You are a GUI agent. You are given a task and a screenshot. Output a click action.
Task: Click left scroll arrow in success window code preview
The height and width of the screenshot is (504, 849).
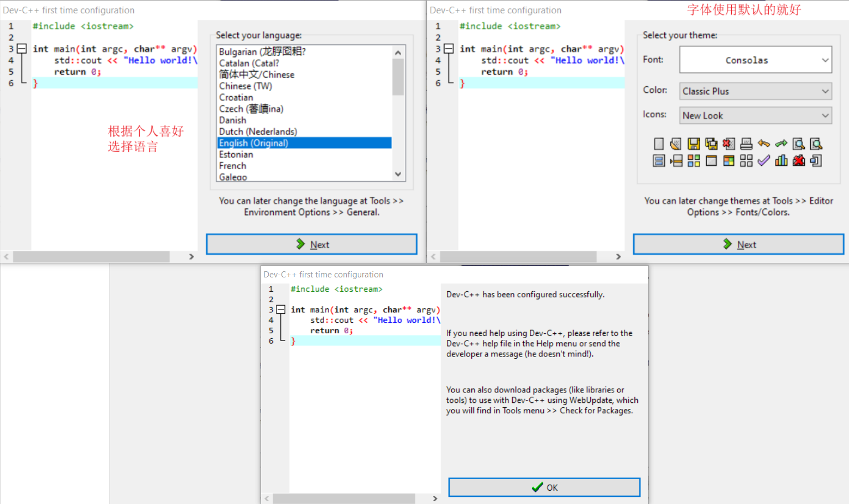tap(267, 498)
